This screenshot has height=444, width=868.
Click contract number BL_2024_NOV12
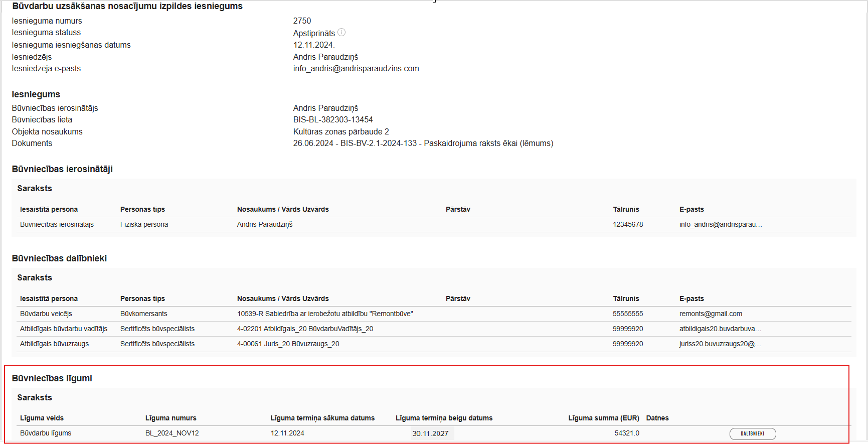click(172, 433)
